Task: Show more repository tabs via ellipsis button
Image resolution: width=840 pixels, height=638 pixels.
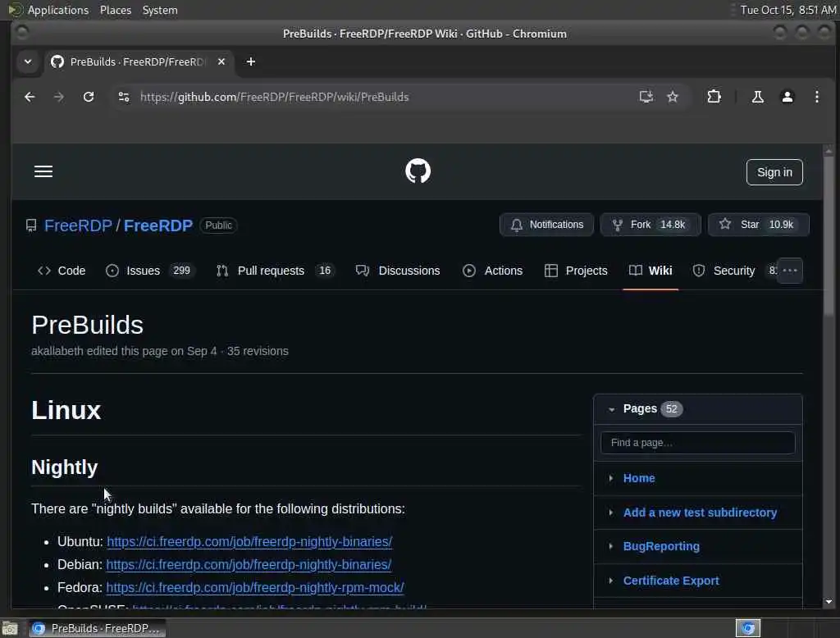Action: point(790,271)
